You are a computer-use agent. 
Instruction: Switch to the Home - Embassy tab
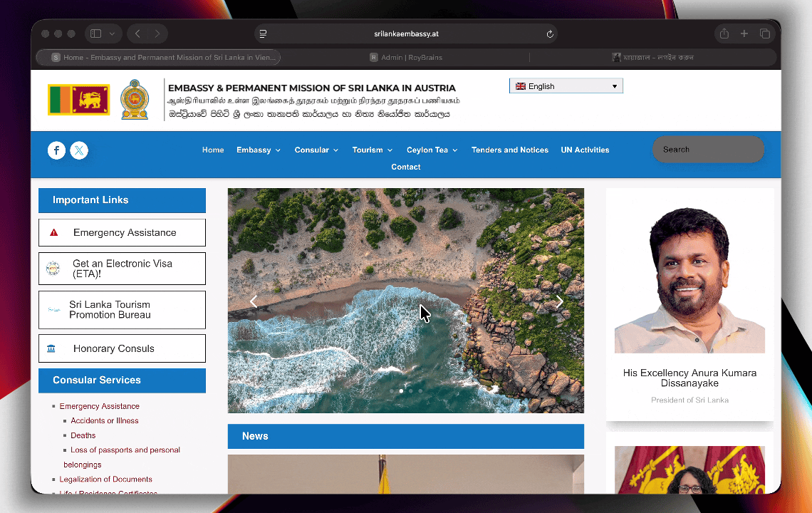click(158, 58)
